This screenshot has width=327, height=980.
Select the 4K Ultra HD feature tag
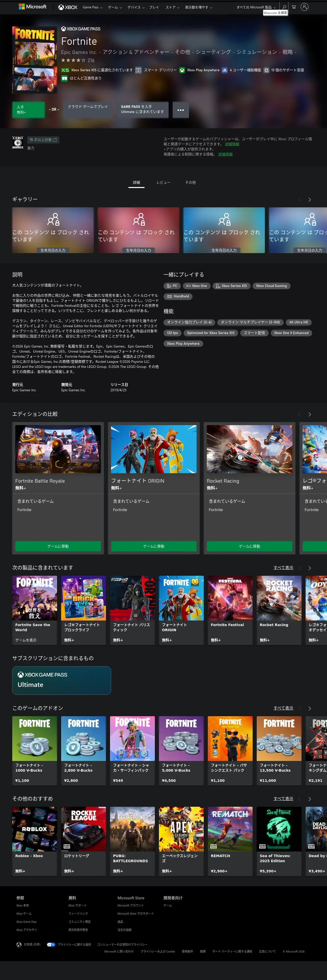point(298,322)
